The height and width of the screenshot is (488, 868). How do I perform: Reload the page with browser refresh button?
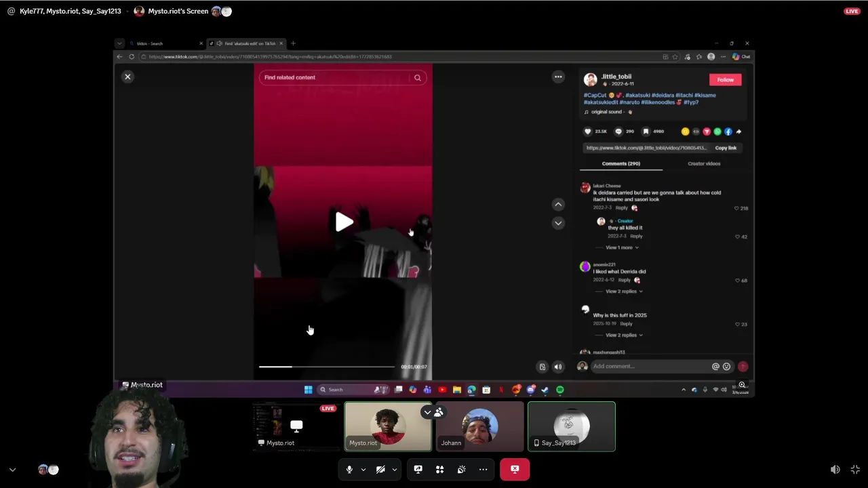[132, 56]
